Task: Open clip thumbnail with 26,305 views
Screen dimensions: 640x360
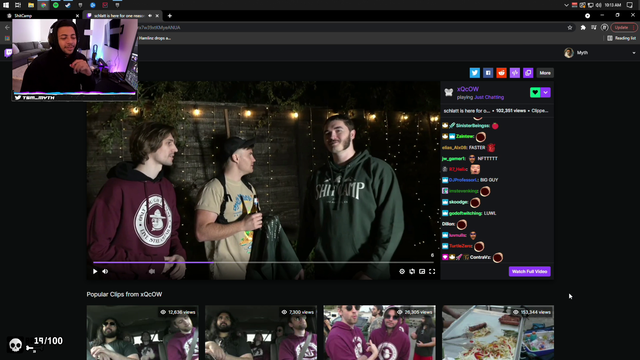Action: pos(380,332)
